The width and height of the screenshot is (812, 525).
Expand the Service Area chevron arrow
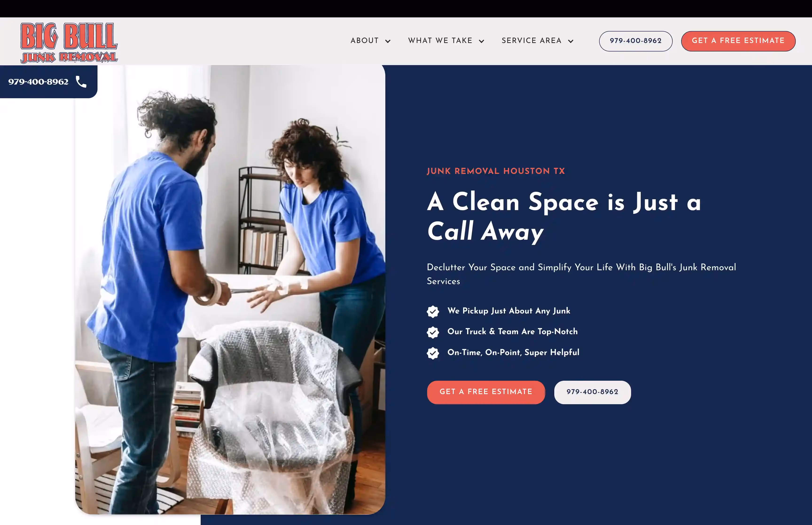(571, 41)
